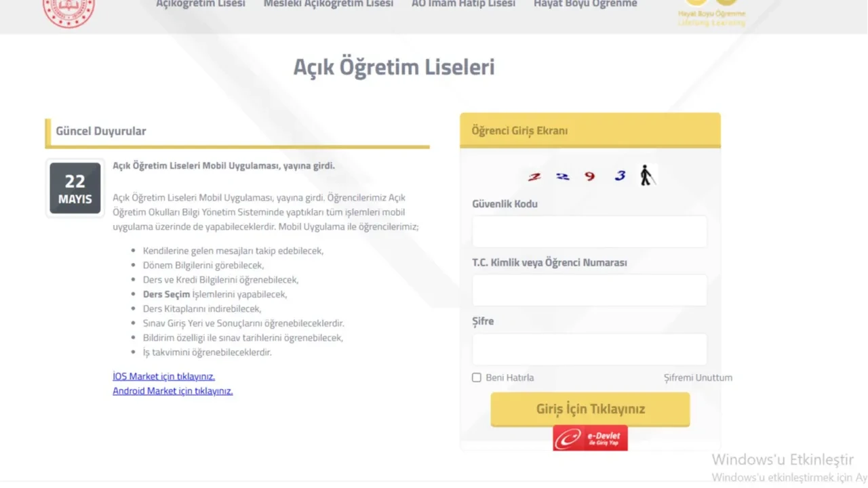Viewport: 868px width, 488px height.
Task: Focus the Güvenlik Kodu input field
Action: click(589, 232)
